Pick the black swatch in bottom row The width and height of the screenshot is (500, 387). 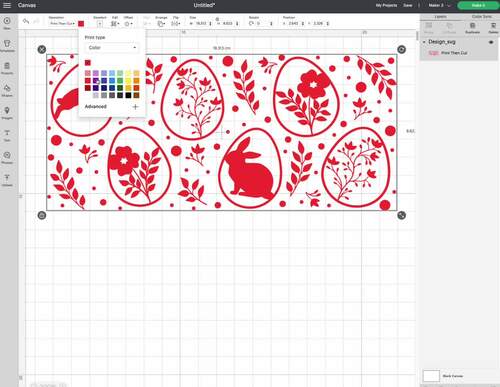tap(128, 95)
